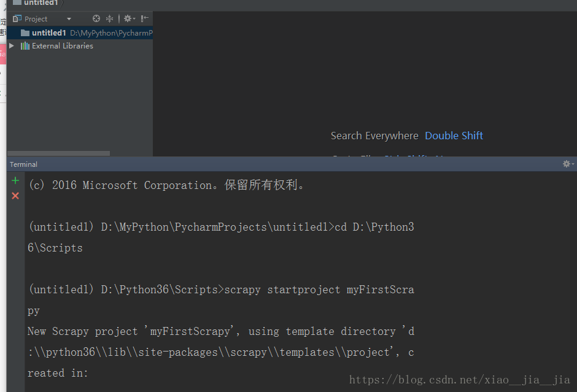Image resolution: width=577 pixels, height=392 pixels.
Task: Click the Project panel horizontal scrollbar
Action: [58, 153]
